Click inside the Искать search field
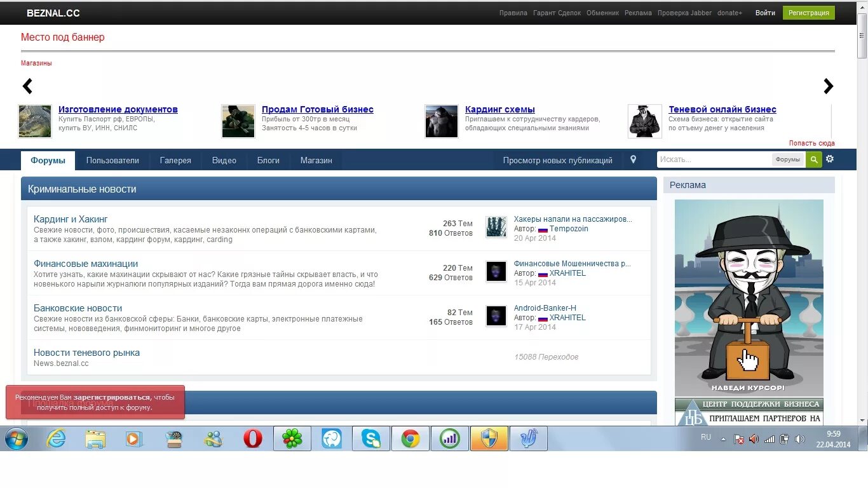 [x=714, y=159]
